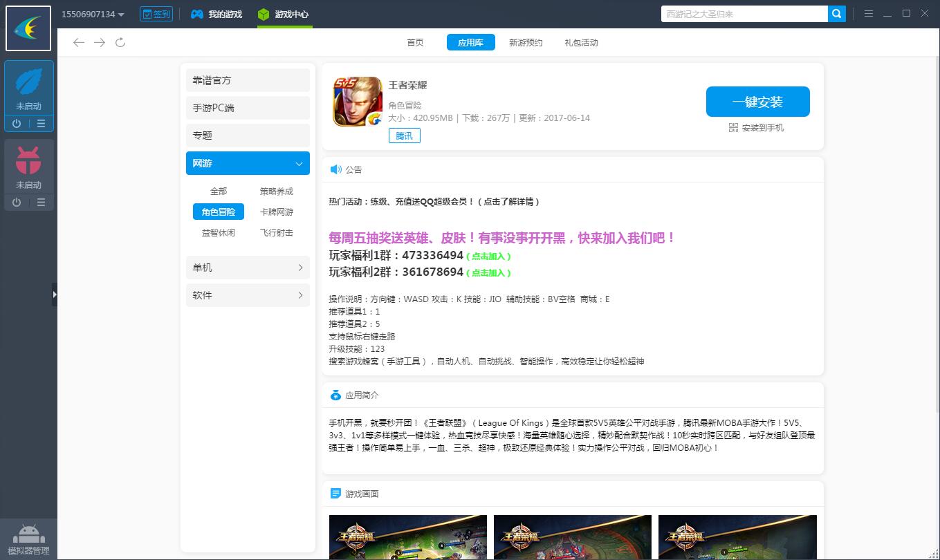The width and height of the screenshot is (940, 560).
Task: Click the 角色冒险 genre label under title
Action: click(405, 106)
